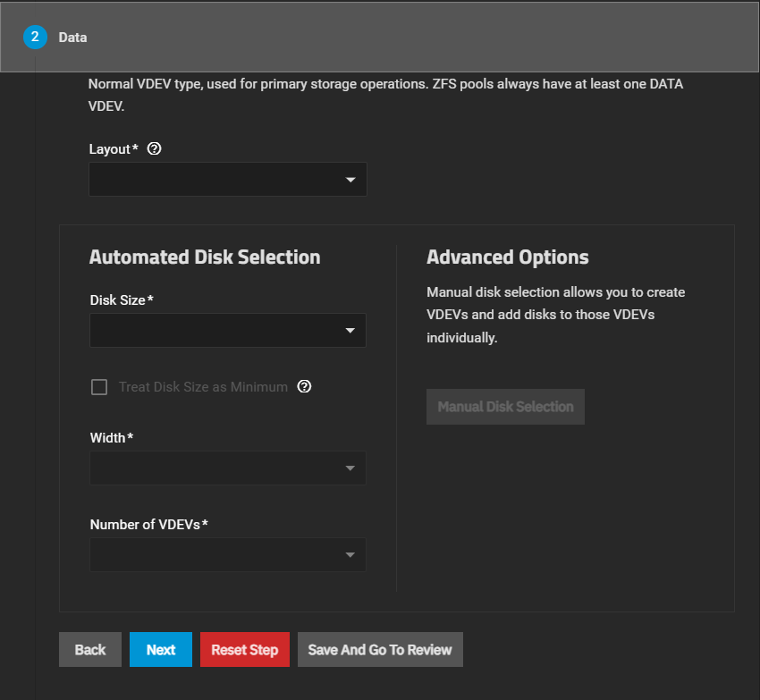Screen dimensions: 760x700
Task: Click the Manual Disk Selection button
Action: coord(505,407)
